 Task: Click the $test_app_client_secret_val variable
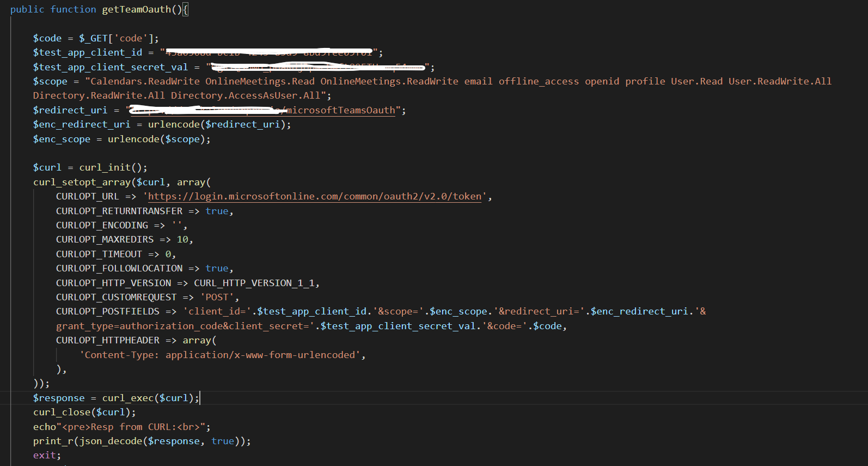[x=110, y=67]
